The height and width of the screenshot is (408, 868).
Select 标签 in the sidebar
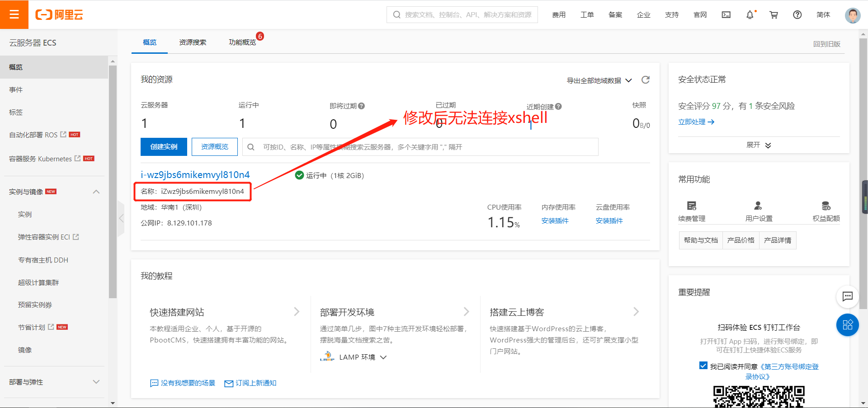pos(16,112)
